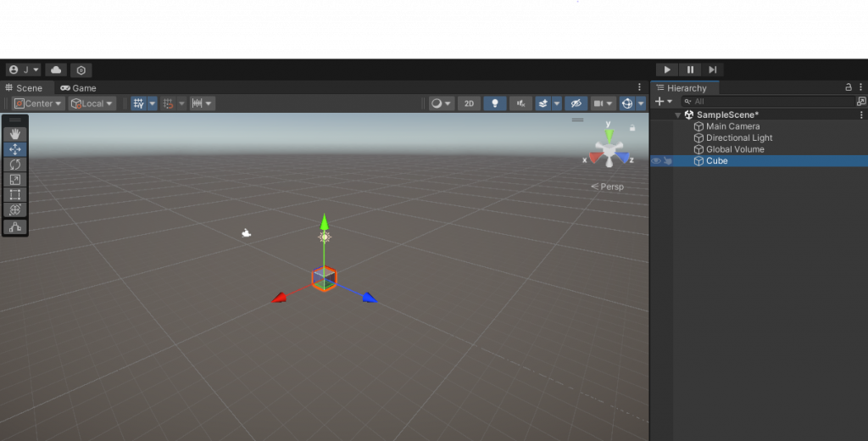Toggle scene effects (skybox, fog) button
Screen dimensions: 868x441
(x=543, y=103)
